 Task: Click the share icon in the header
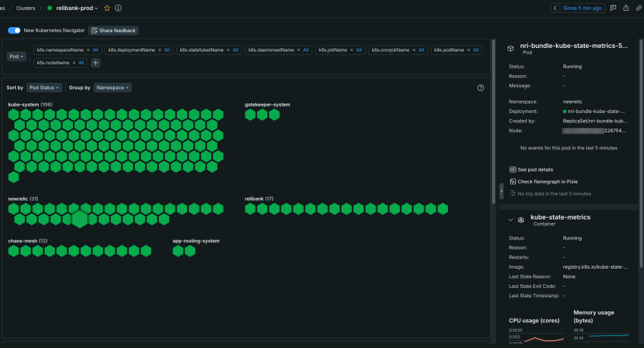click(x=626, y=8)
